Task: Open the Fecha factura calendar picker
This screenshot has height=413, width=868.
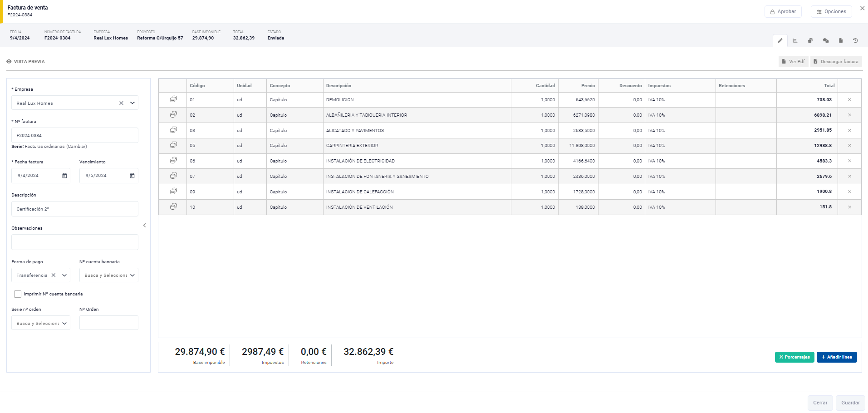Action: [64, 176]
